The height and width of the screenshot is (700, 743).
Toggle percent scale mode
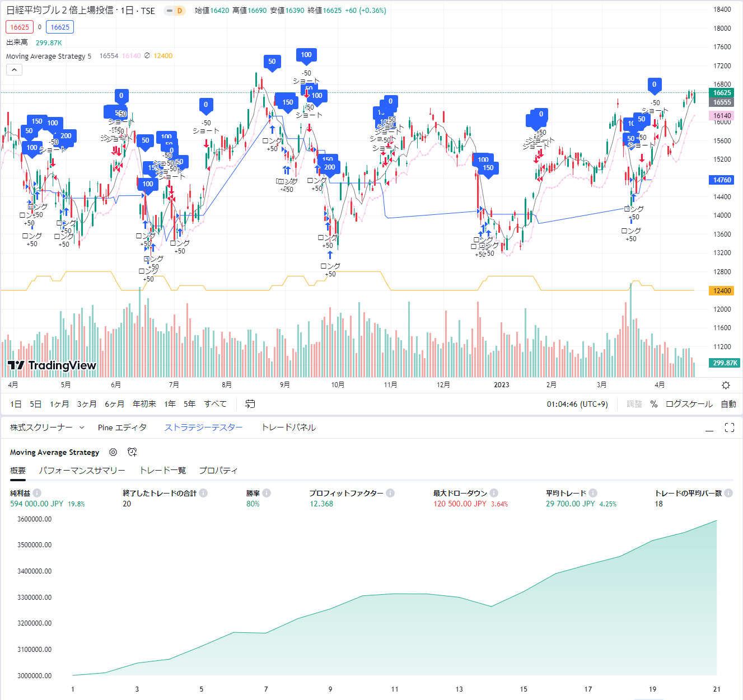(x=653, y=404)
